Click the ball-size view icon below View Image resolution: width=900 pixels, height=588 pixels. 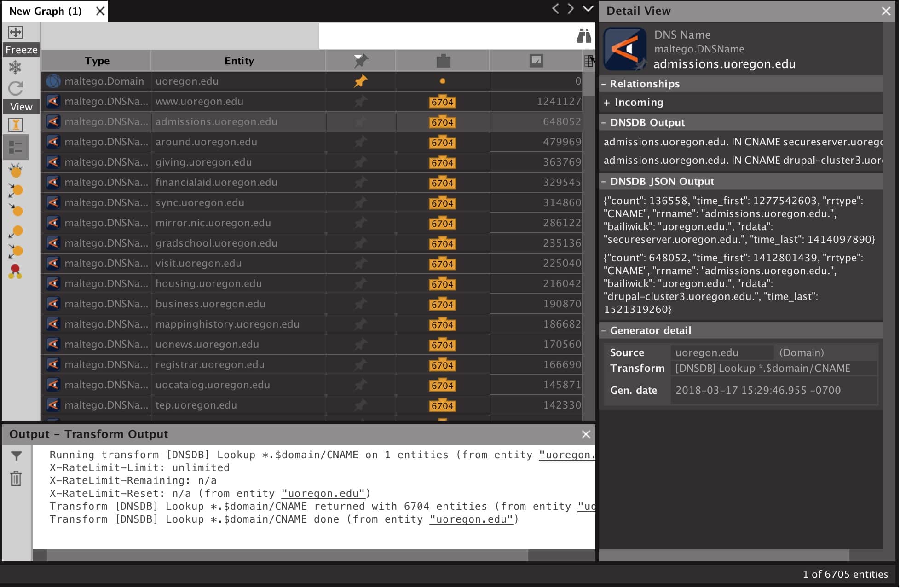16,125
